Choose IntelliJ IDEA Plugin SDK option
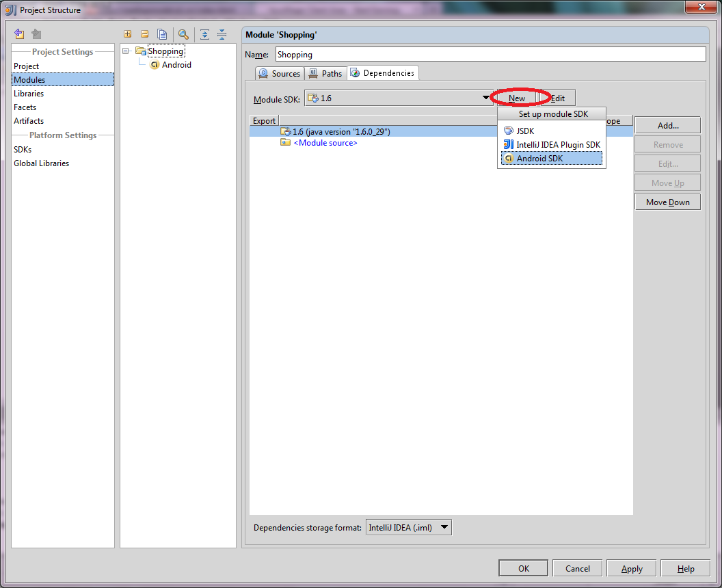Viewport: 722px width, 588px height. pyautogui.click(x=552, y=144)
